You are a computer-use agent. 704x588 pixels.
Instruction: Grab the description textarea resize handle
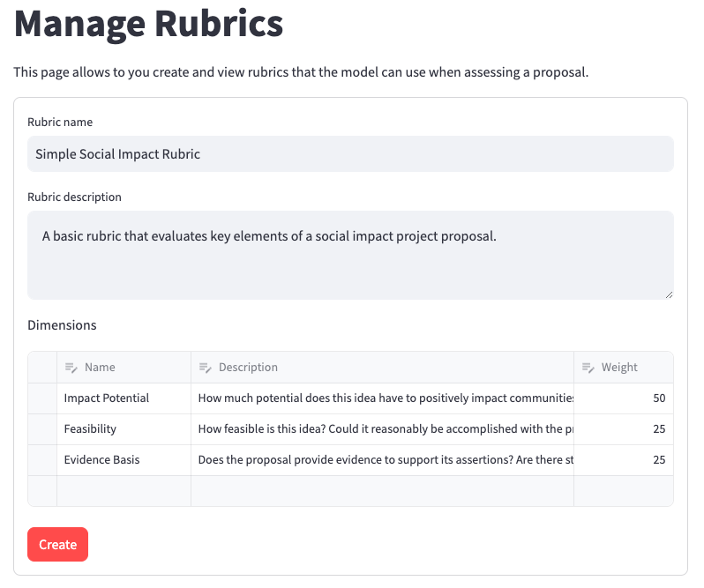click(669, 294)
